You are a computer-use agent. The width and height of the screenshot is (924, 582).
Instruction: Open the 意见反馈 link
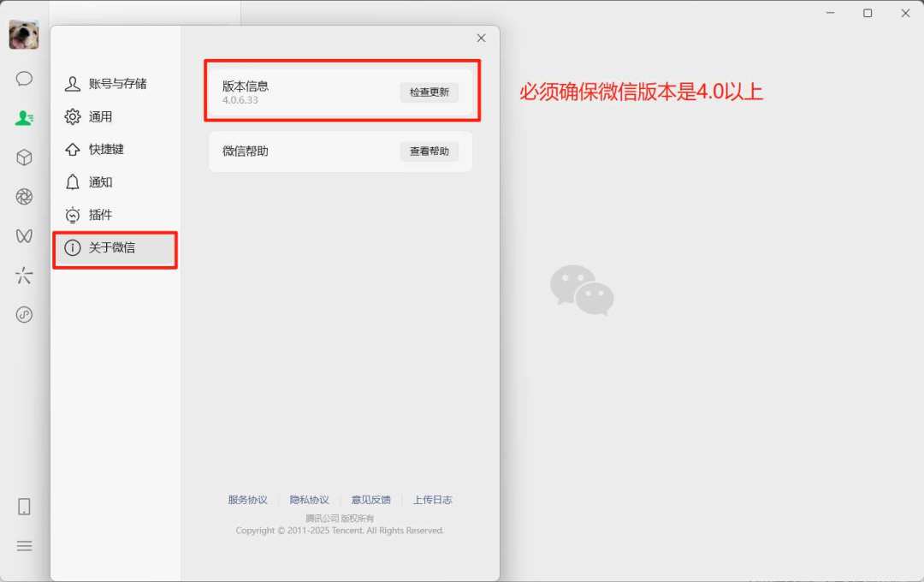click(370, 500)
